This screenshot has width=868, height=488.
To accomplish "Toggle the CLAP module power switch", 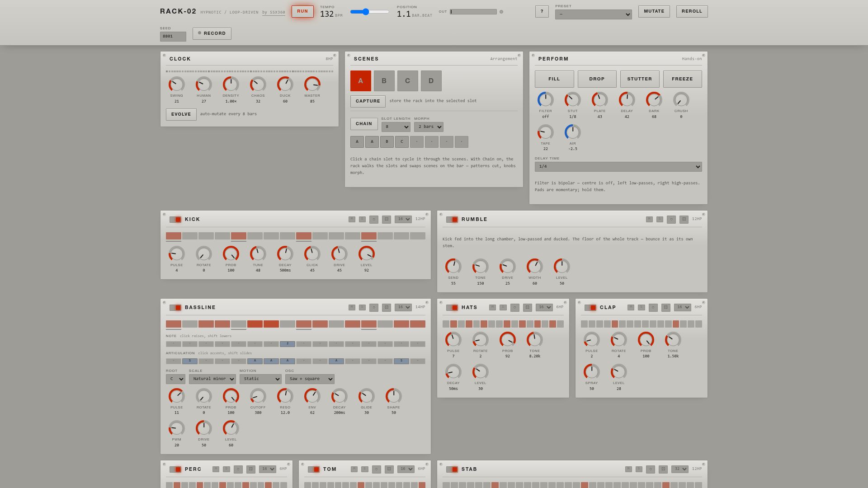I will (590, 308).
